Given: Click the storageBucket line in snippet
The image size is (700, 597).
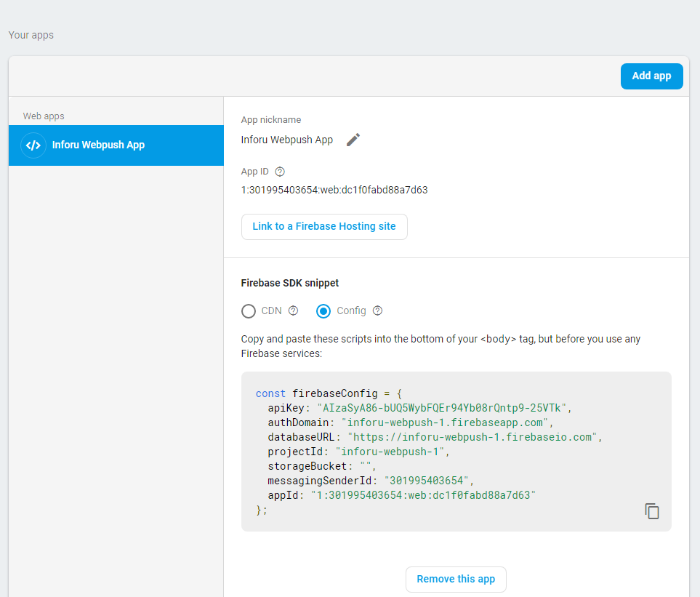Looking at the screenshot, I should point(322,466).
